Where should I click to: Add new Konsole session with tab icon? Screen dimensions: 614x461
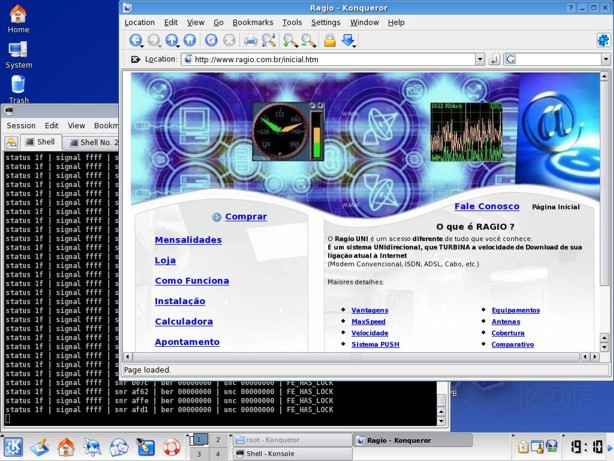point(11,143)
